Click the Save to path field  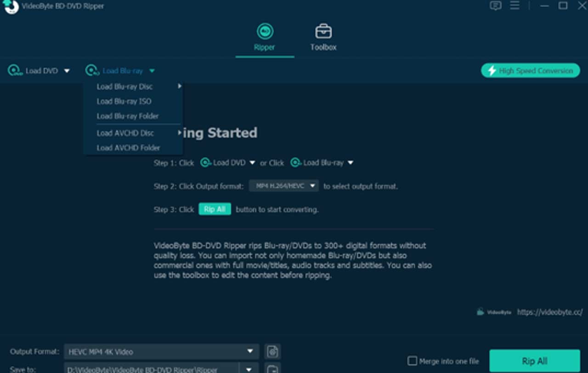pyautogui.click(x=152, y=369)
